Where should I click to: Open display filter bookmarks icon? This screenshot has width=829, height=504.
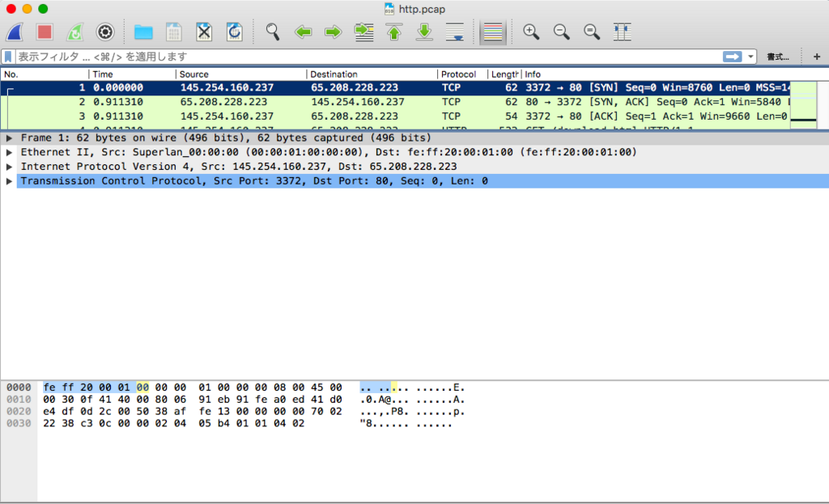(8, 57)
